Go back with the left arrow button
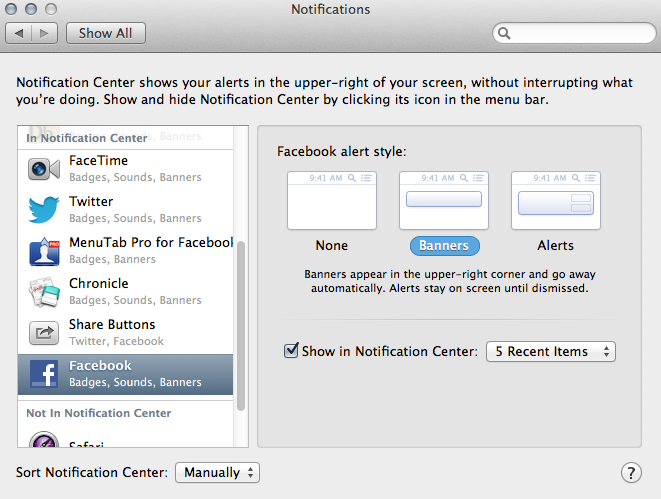The height and width of the screenshot is (499, 661). tap(19, 33)
